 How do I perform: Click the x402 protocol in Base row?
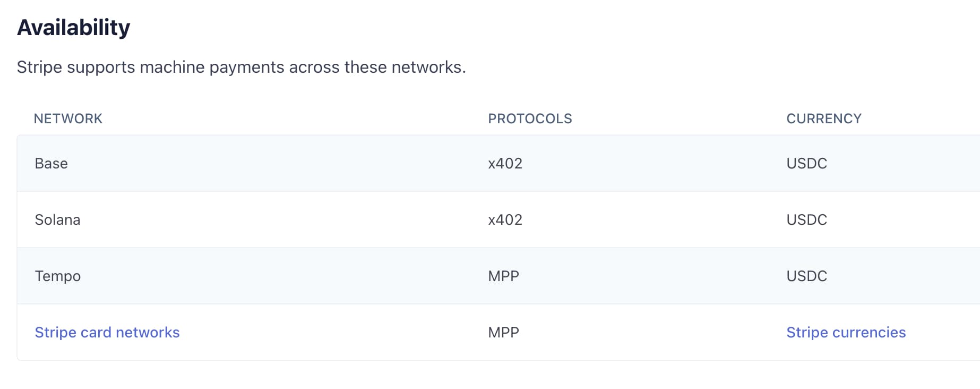click(x=505, y=163)
